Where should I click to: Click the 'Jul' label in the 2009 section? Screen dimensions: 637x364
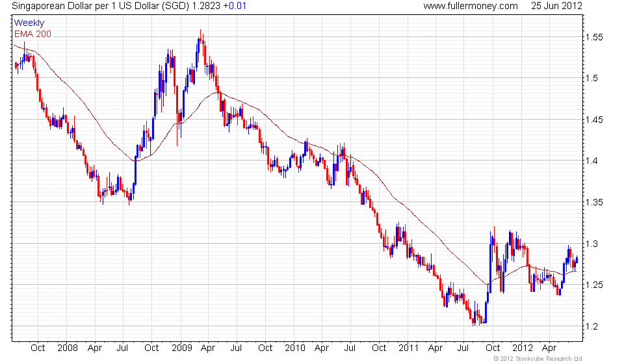tap(236, 348)
